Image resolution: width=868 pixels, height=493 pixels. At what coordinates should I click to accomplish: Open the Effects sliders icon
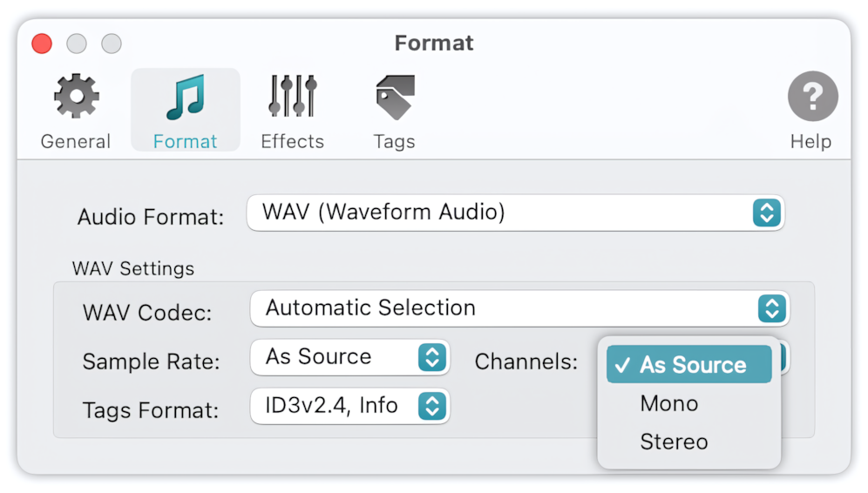click(x=292, y=97)
